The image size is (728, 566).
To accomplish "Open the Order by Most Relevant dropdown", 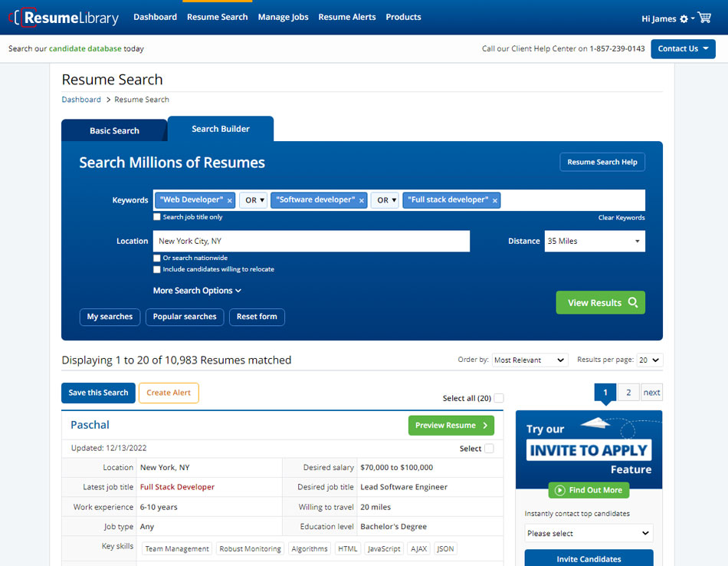I will pyautogui.click(x=529, y=360).
